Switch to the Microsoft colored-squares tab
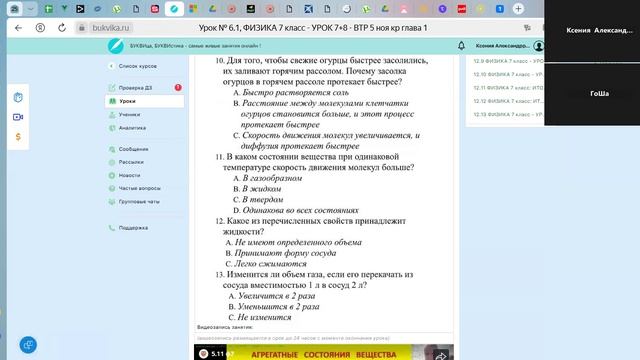Image resolution: width=640 pixels, height=360 pixels. tap(193, 9)
